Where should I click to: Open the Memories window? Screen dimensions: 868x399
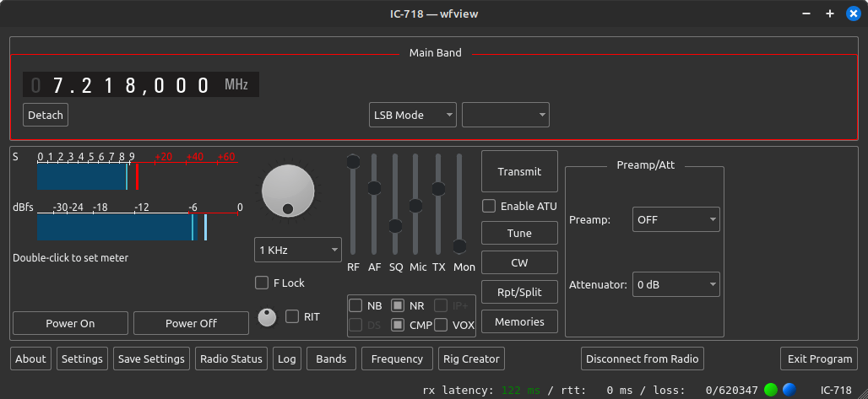tap(519, 321)
